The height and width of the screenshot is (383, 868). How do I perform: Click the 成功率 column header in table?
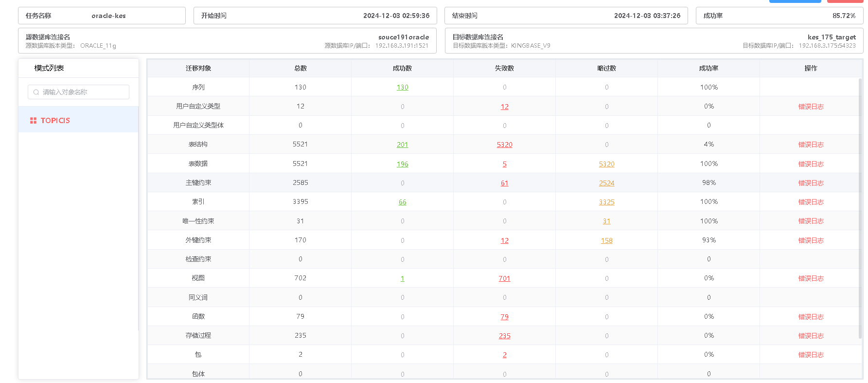point(709,68)
